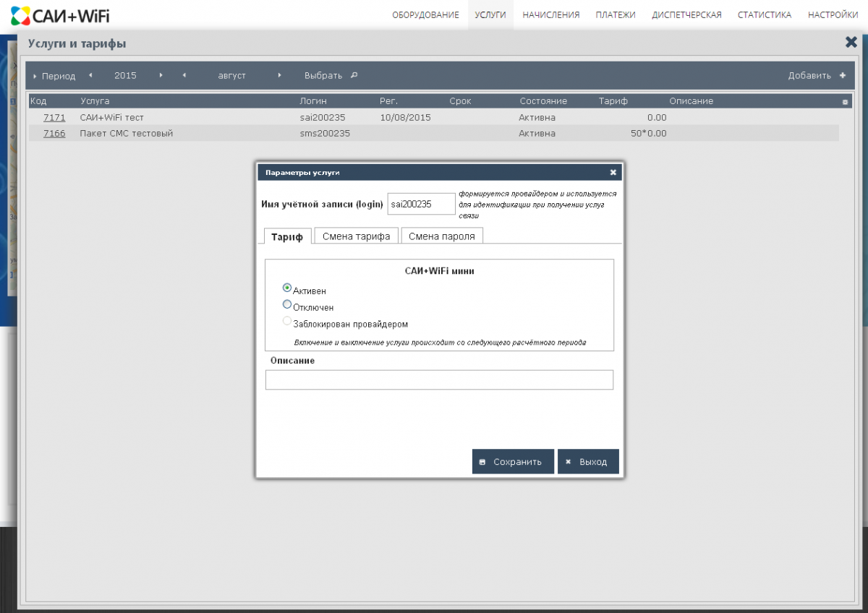Go to next month after август

[x=279, y=75]
